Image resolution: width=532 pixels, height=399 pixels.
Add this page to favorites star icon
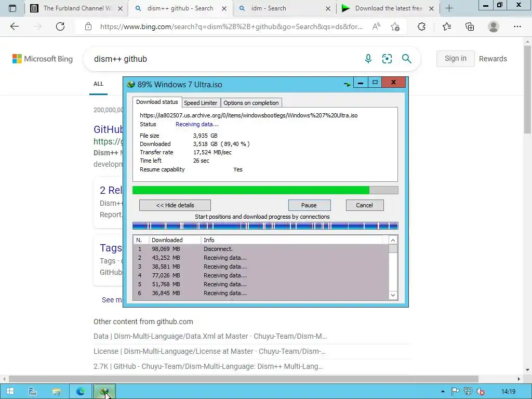coord(395,26)
